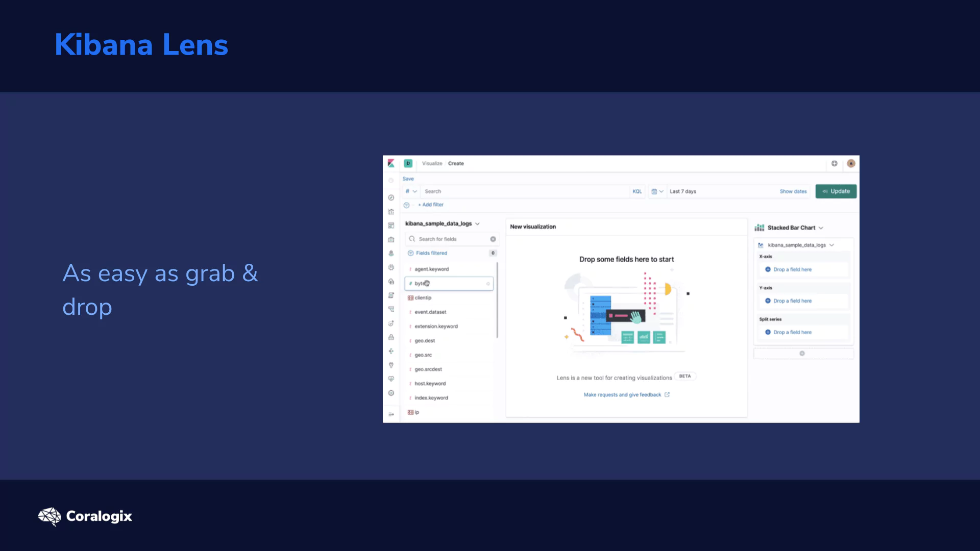Click the Add filter link
The height and width of the screenshot is (551, 980).
pyautogui.click(x=431, y=205)
